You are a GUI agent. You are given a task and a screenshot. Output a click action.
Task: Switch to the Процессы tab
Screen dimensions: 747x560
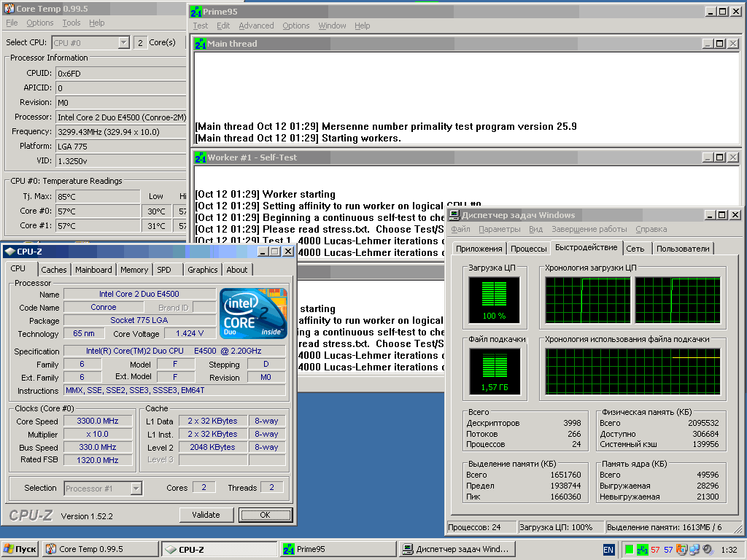529,249
